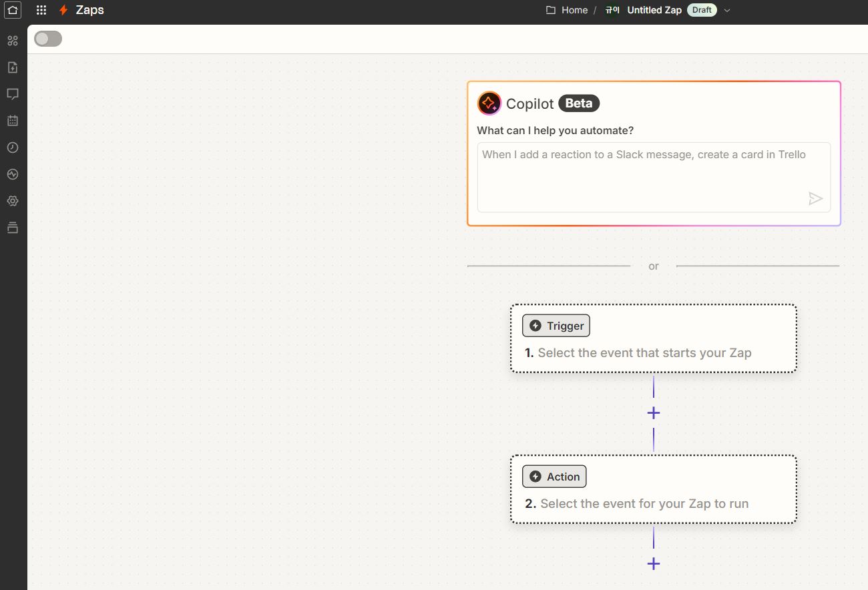Click the "Zaps" label in the top bar
The height and width of the screenshot is (590, 868).
click(90, 10)
